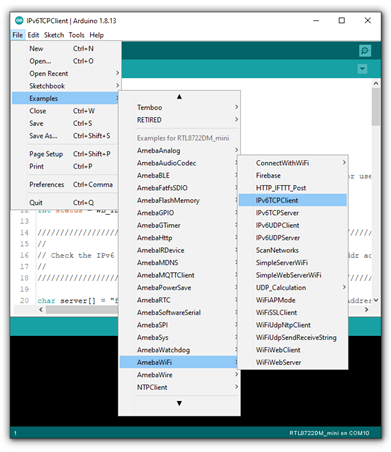
Task: Open the AmebaSPI examples entry
Action: (179, 325)
